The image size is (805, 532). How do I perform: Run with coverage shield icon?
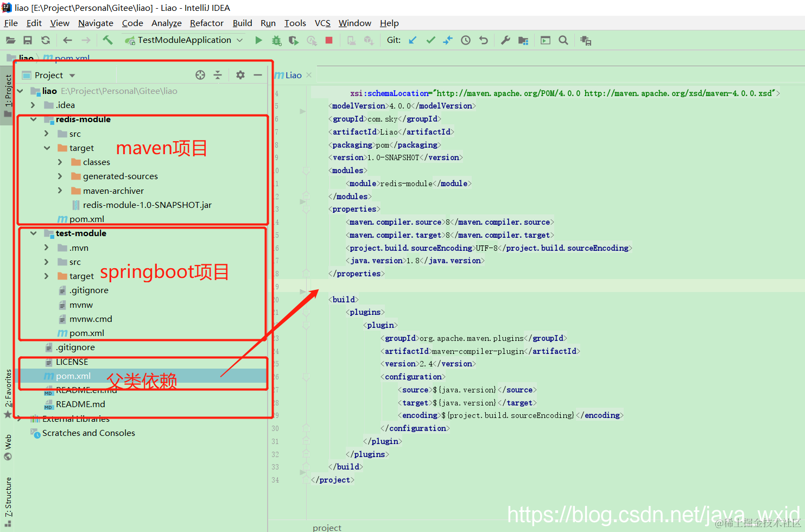[x=294, y=40]
